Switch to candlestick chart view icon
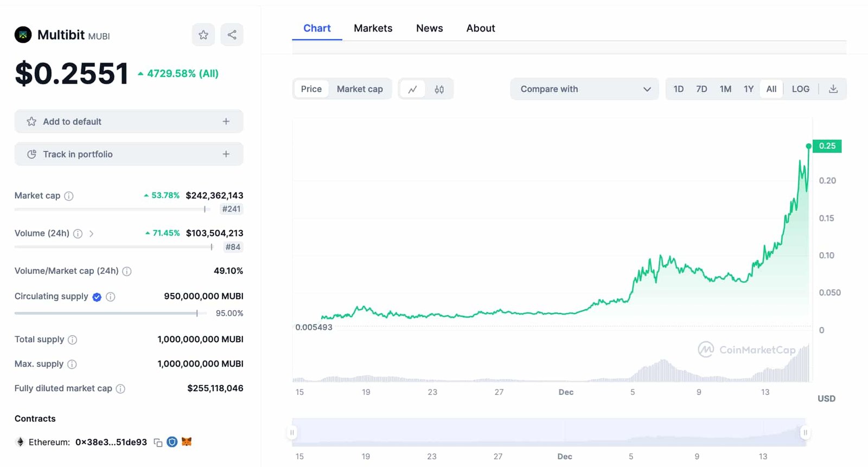Viewport: 868px width, 467px height. pos(439,89)
